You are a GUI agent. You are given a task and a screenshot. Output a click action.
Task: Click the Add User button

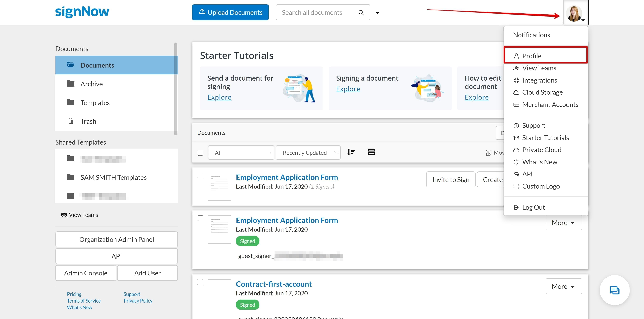tap(148, 273)
